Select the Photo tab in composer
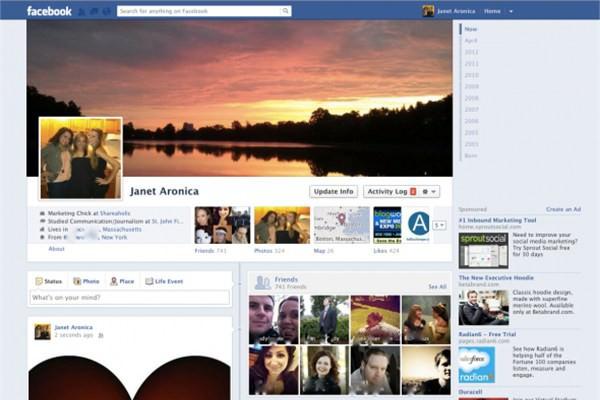The width and height of the screenshot is (600, 400). pos(86,281)
